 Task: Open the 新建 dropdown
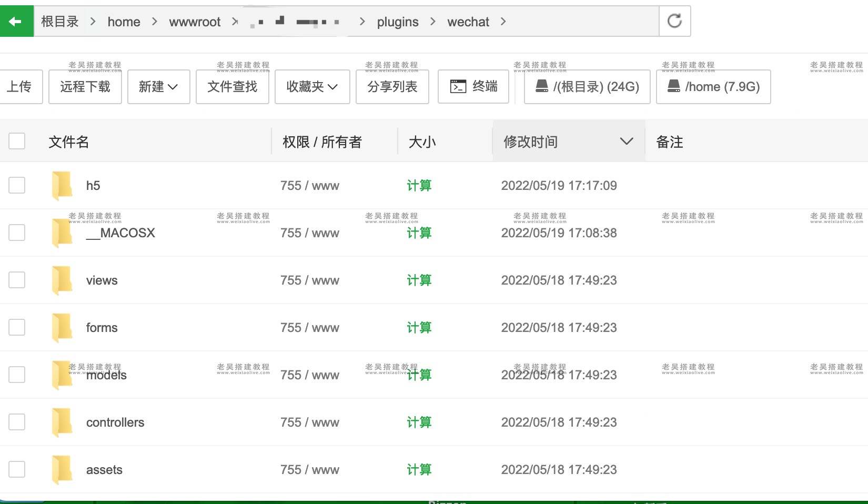158,86
